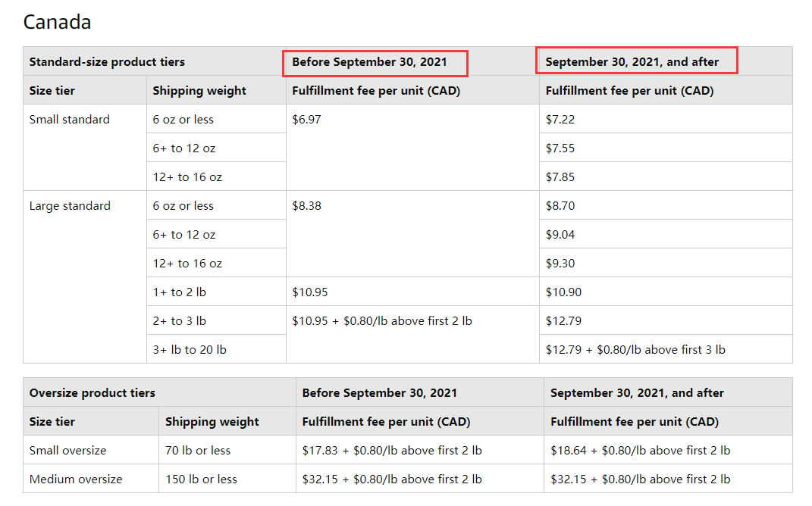Click the '$18.64 + $0.80/lb above first 2 lb' cell
This screenshot has width=812, height=506.
pyautogui.click(x=668, y=450)
